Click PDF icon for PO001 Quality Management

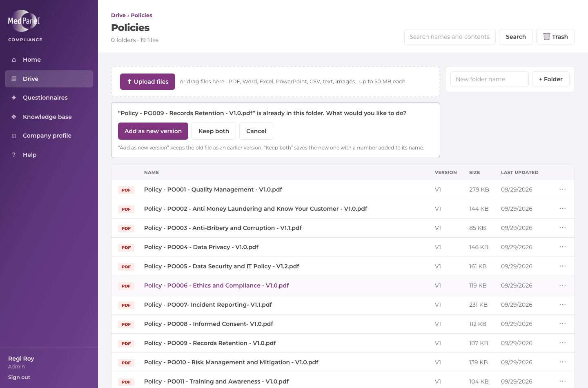click(x=126, y=190)
